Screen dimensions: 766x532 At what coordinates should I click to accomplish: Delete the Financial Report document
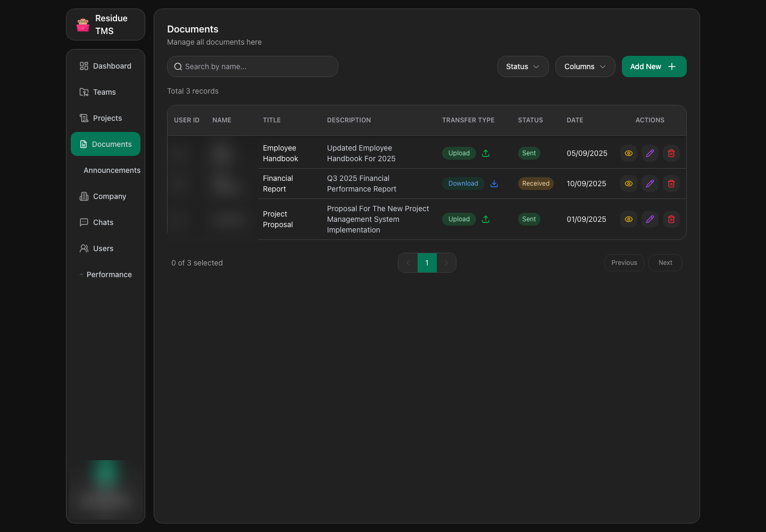671,184
